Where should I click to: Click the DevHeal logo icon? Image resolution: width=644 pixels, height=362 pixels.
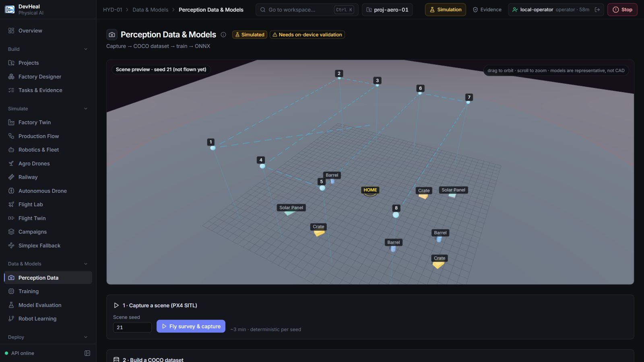[x=10, y=9]
